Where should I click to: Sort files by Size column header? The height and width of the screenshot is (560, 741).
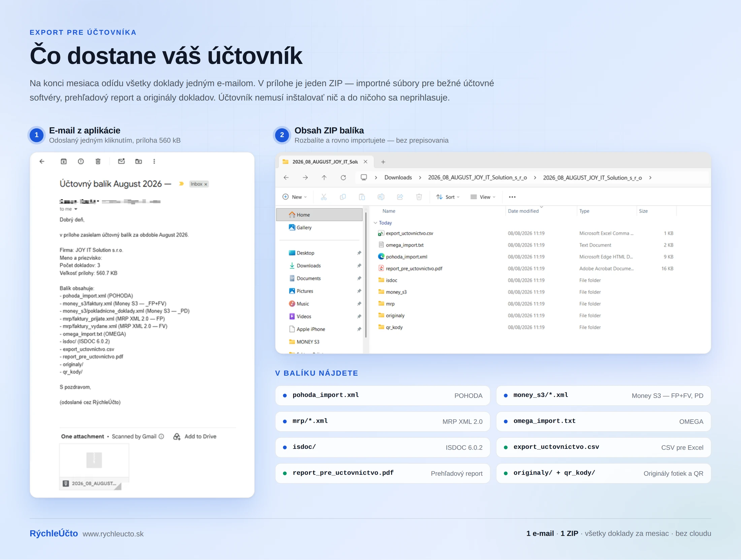click(x=643, y=211)
